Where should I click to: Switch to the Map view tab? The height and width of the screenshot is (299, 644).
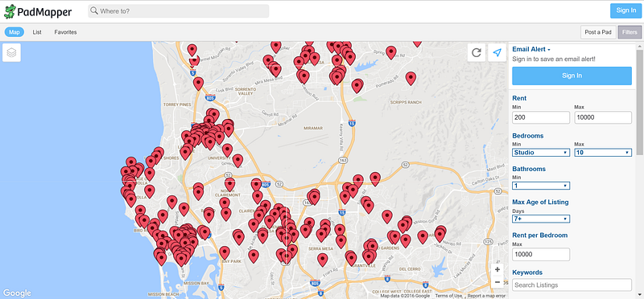click(14, 32)
